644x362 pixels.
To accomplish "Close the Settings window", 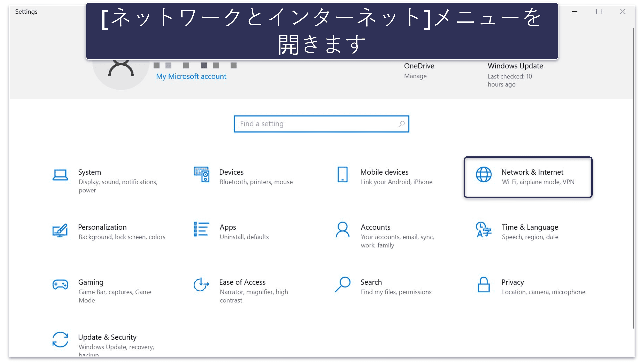I will [623, 12].
